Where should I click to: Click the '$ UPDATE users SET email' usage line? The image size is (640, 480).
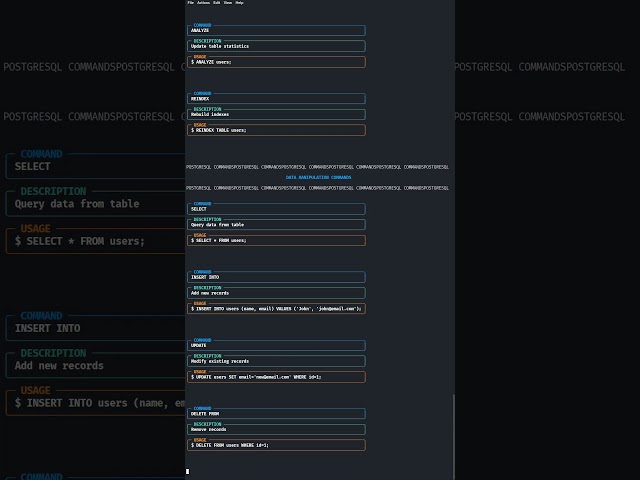point(256,377)
